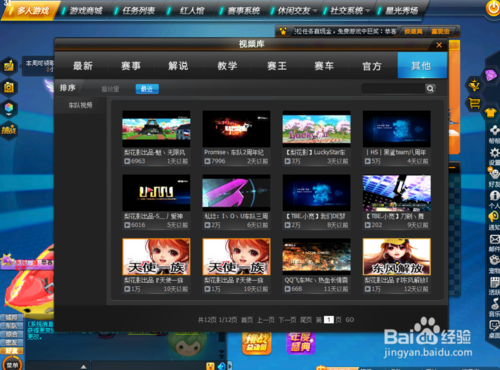
Task: Switch to the 官方 tab
Action: pyautogui.click(x=372, y=66)
